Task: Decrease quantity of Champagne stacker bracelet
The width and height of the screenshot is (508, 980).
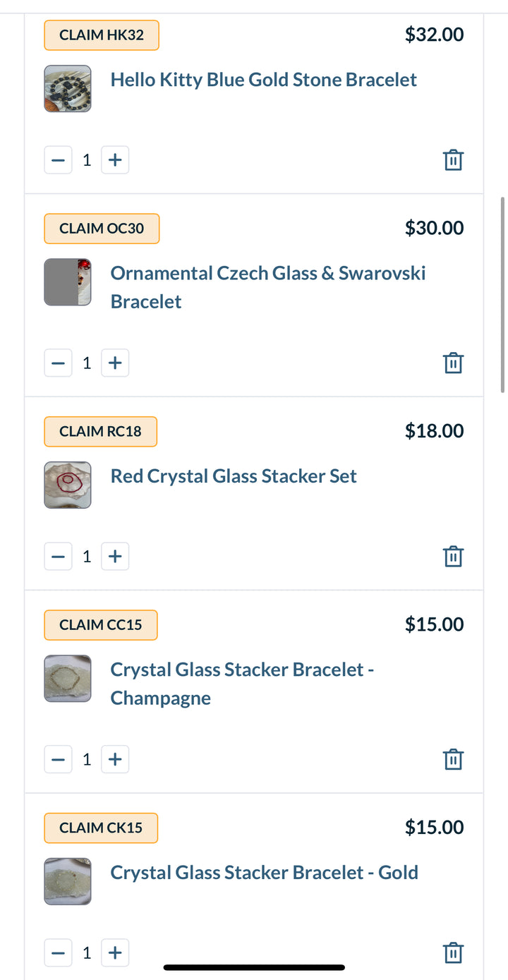Action: pos(59,759)
